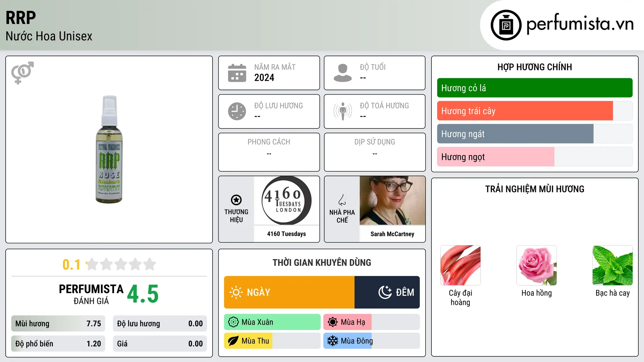The height and width of the screenshot is (362, 644).
Task: Click the Mùa Đông season bar
Action: tap(372, 341)
